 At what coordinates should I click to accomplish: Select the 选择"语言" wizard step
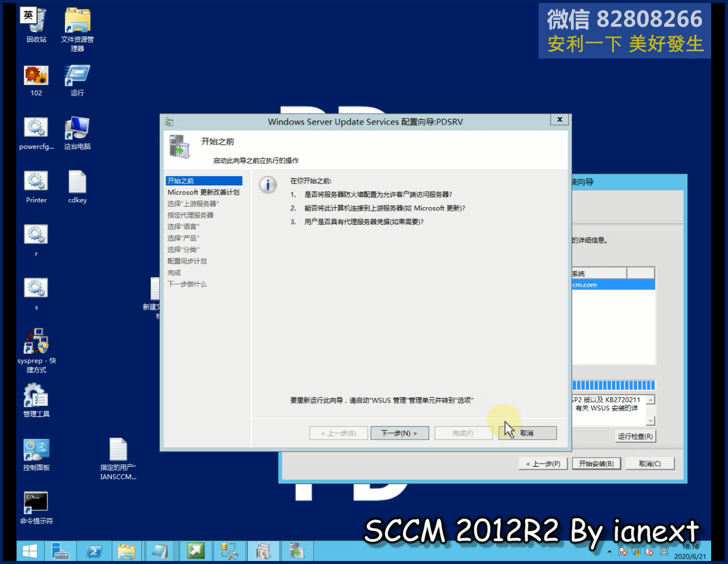point(183,227)
